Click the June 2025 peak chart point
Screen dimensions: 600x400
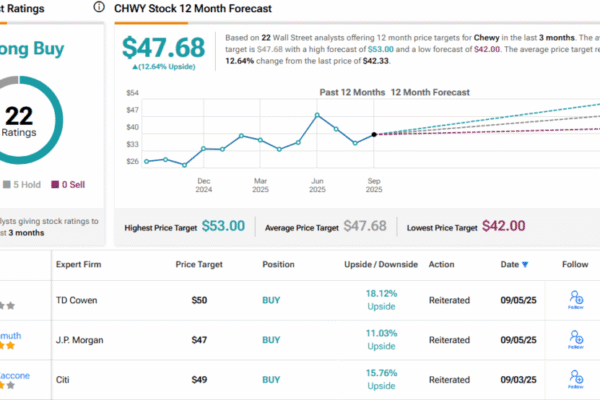point(317,115)
